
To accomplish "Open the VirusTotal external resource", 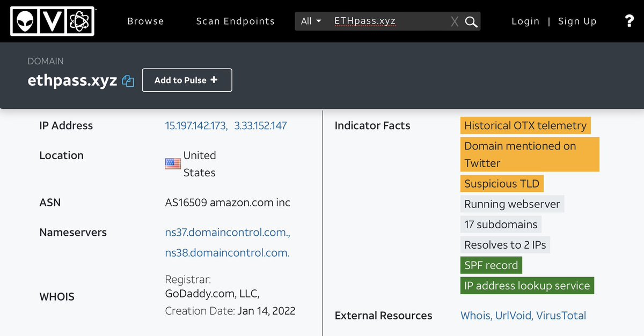I will pos(561,316).
